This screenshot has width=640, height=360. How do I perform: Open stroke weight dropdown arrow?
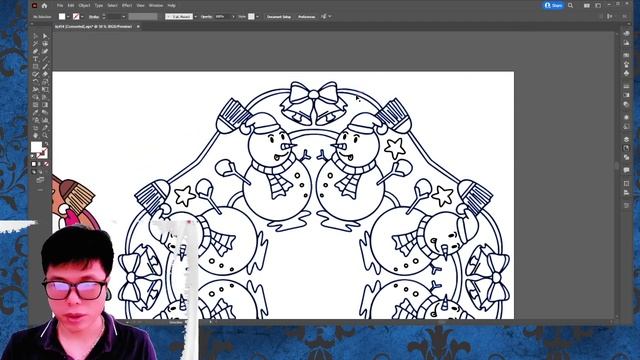124,17
